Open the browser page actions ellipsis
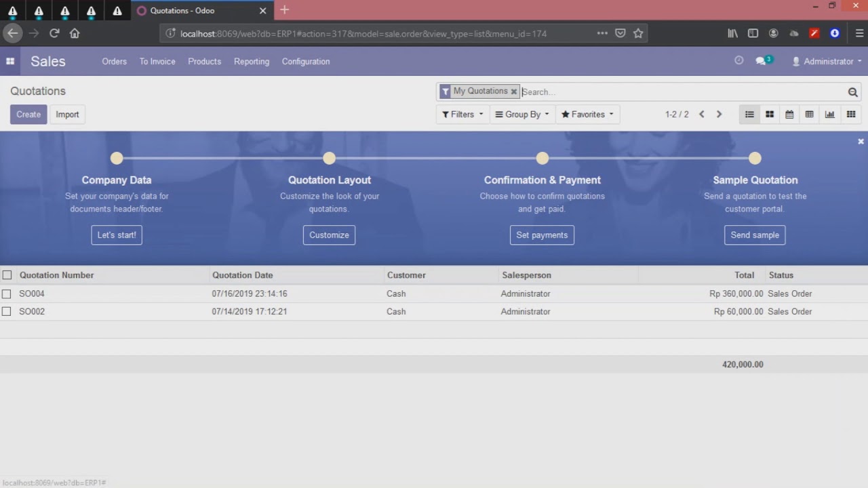This screenshot has width=868, height=488. click(602, 33)
